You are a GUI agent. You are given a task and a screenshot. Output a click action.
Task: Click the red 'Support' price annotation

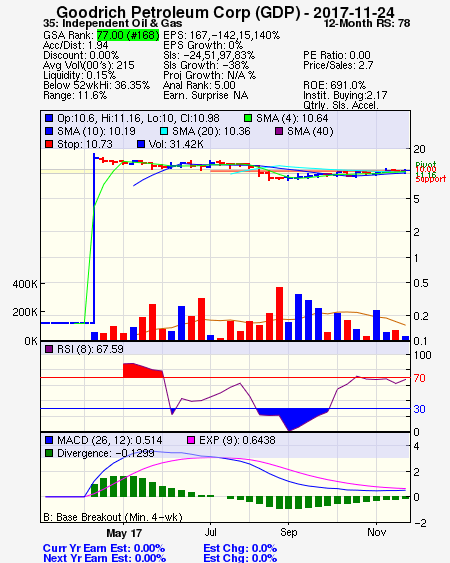[431, 179]
